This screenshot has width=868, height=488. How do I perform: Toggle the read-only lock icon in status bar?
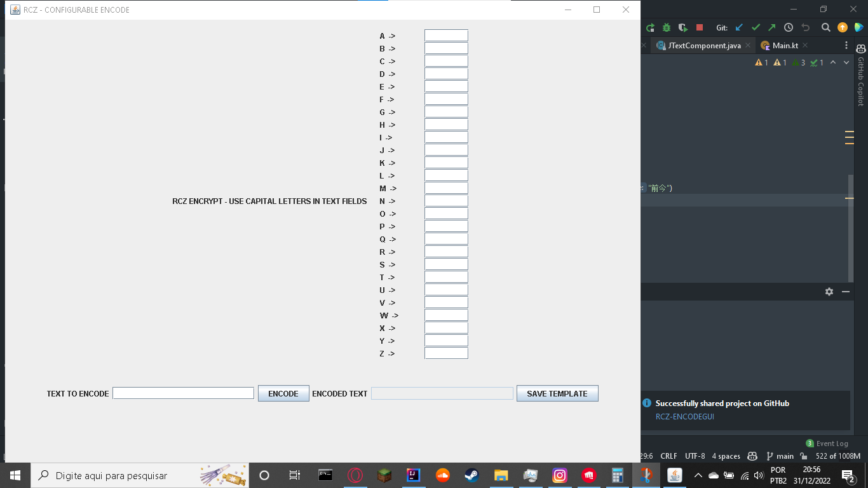pos(804,456)
